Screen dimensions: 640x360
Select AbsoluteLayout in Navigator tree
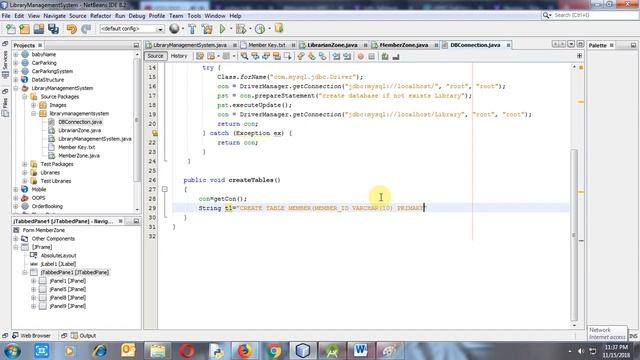click(x=58, y=256)
